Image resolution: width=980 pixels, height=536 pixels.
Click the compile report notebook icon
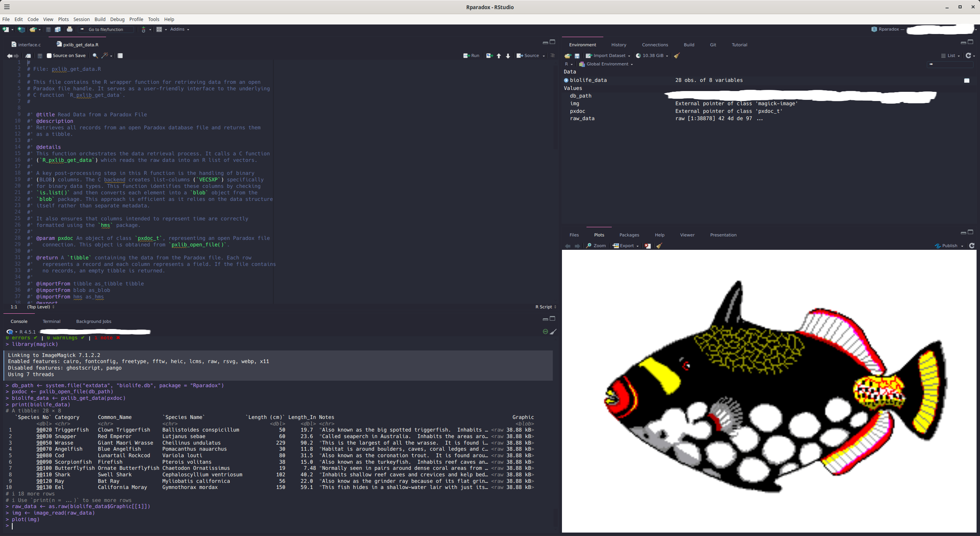pos(120,56)
